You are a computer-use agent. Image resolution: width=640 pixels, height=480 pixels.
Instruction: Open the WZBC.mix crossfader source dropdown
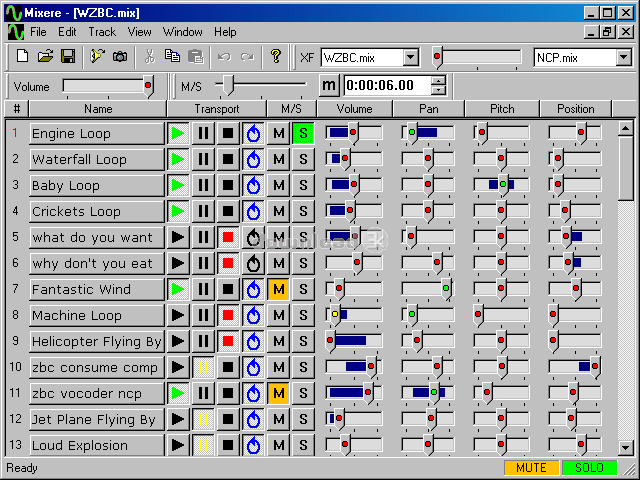[411, 58]
